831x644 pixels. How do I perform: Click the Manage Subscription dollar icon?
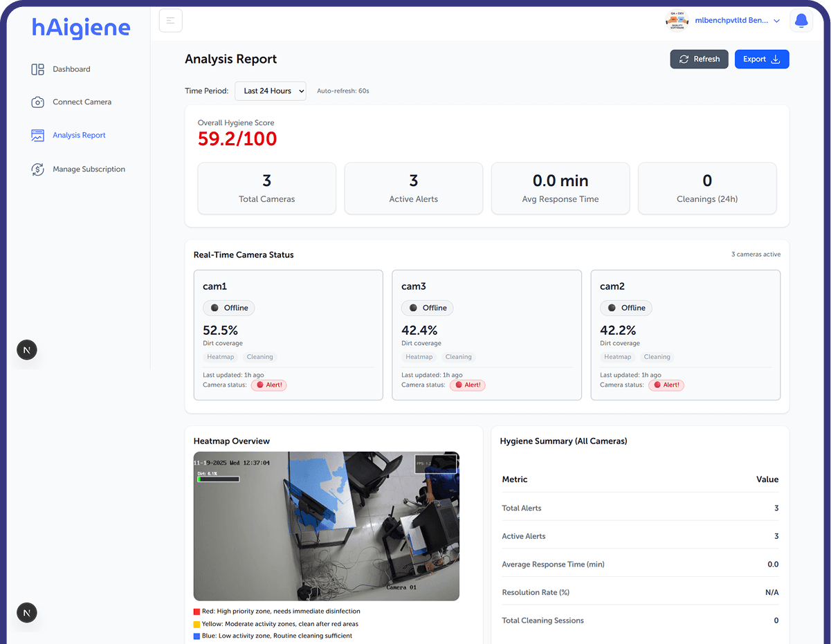pyautogui.click(x=38, y=169)
